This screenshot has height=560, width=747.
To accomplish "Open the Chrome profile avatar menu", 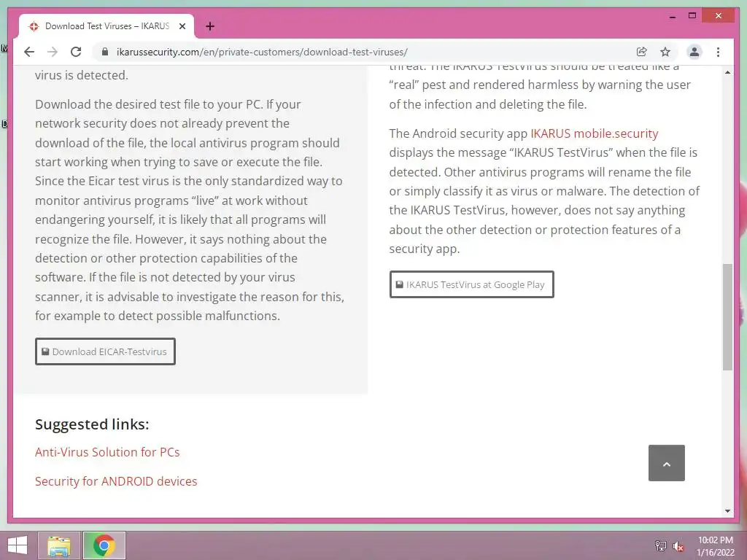I will click(694, 52).
